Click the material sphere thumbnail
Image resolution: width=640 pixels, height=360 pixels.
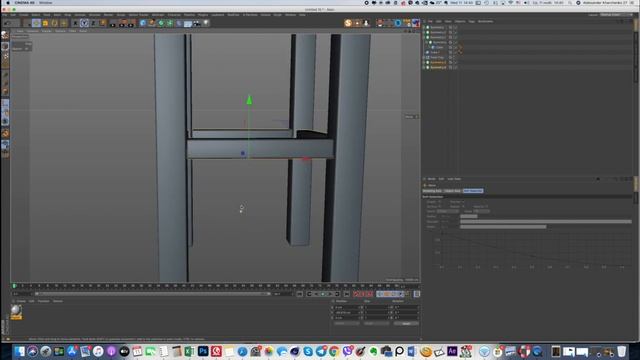[x=16, y=311]
